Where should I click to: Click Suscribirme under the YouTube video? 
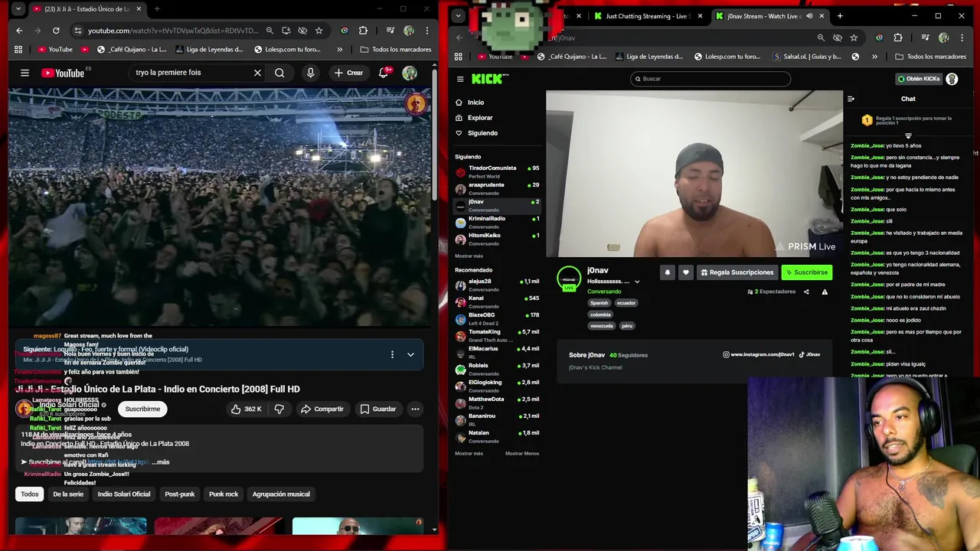tap(142, 409)
